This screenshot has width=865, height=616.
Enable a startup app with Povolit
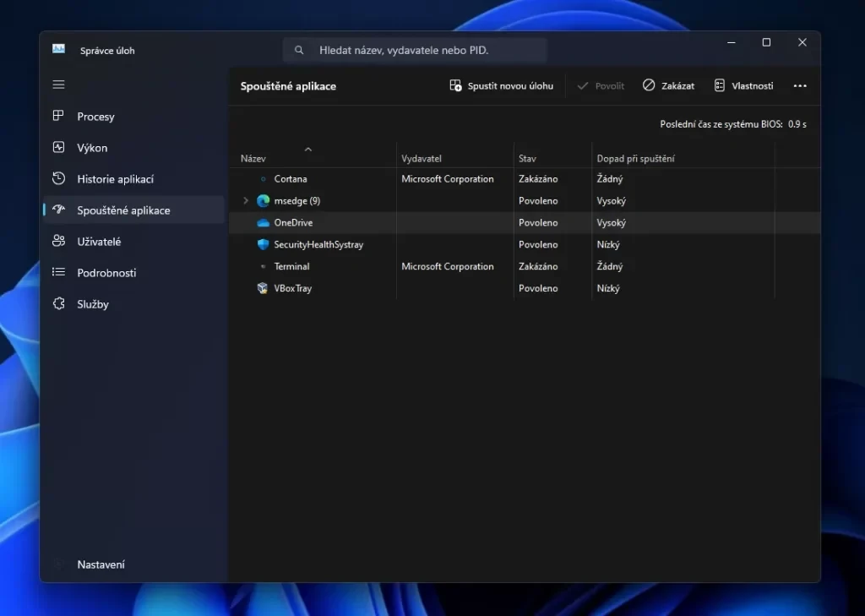(600, 85)
